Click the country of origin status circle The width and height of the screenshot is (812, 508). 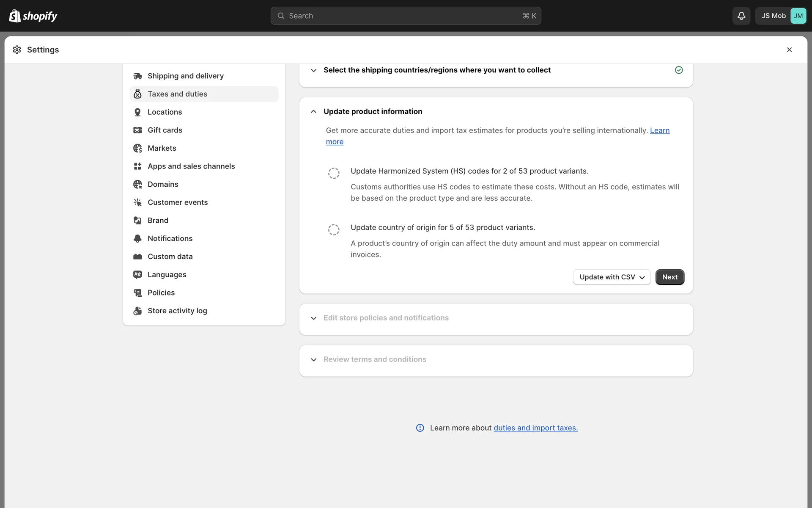(334, 229)
